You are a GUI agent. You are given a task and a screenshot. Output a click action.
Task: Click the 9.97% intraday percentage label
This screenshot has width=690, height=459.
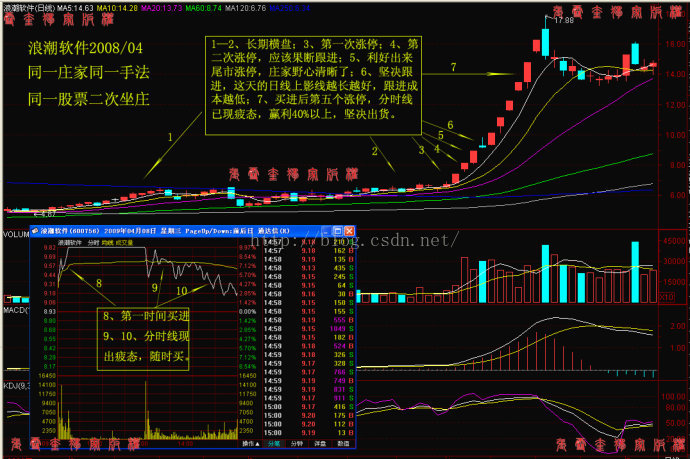point(247,248)
